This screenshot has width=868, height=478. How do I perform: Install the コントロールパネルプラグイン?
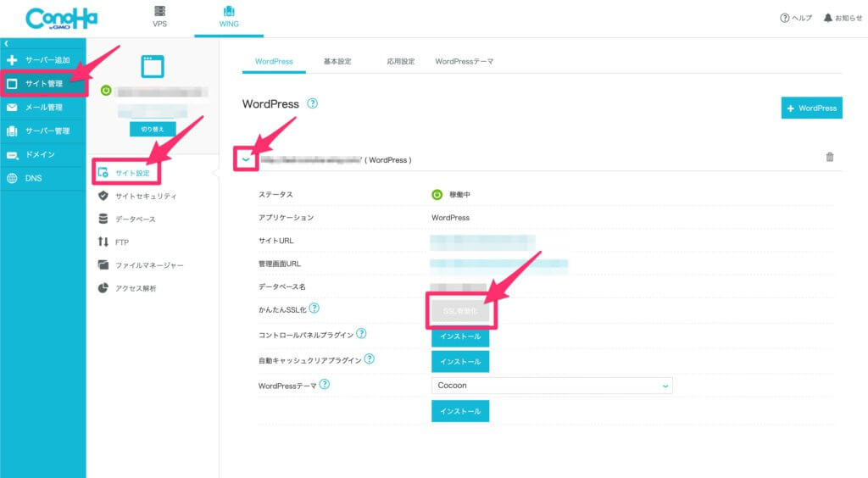pyautogui.click(x=460, y=336)
